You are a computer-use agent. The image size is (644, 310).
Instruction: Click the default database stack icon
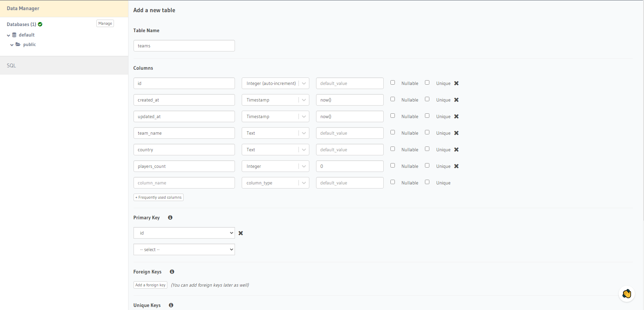point(14,35)
